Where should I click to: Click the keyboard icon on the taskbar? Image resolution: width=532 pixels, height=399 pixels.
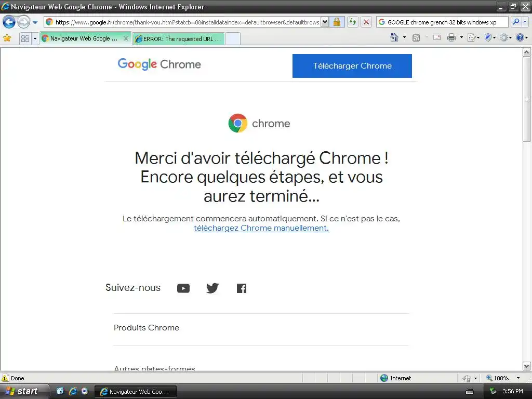(x=470, y=392)
